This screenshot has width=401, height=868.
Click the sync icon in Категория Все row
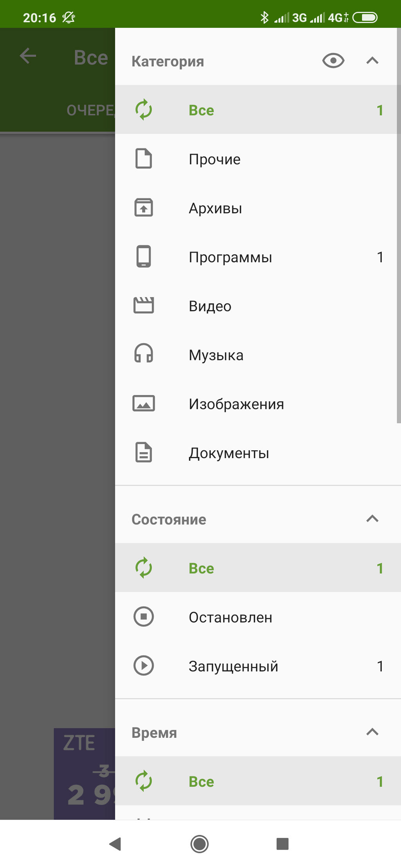(x=144, y=110)
